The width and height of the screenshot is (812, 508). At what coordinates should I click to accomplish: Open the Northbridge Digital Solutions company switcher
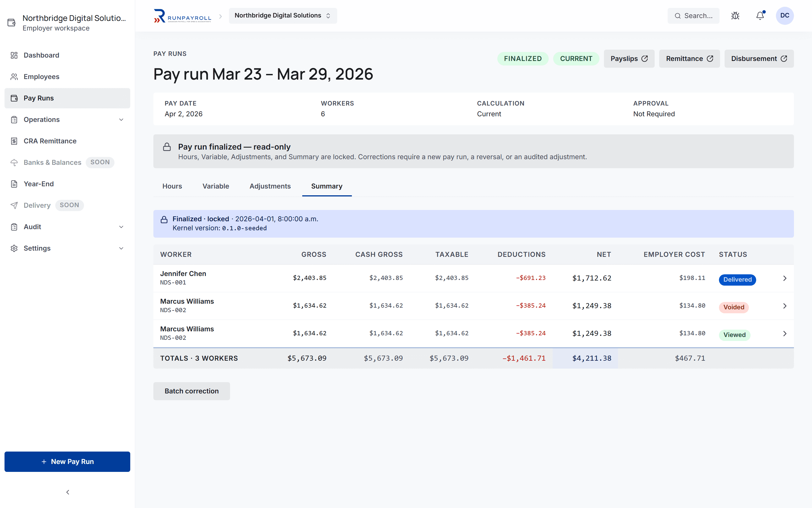click(283, 16)
